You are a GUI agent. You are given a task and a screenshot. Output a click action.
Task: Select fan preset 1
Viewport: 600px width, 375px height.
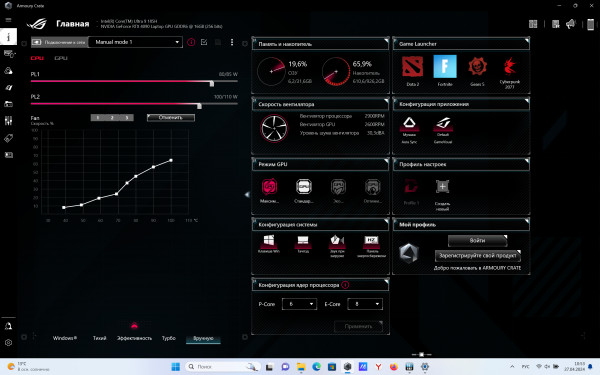(x=98, y=117)
